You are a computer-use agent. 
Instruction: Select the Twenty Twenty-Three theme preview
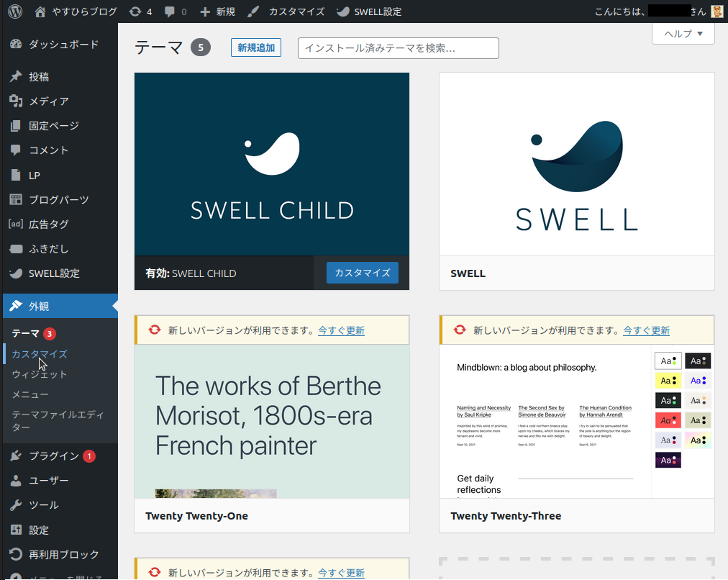pos(577,421)
